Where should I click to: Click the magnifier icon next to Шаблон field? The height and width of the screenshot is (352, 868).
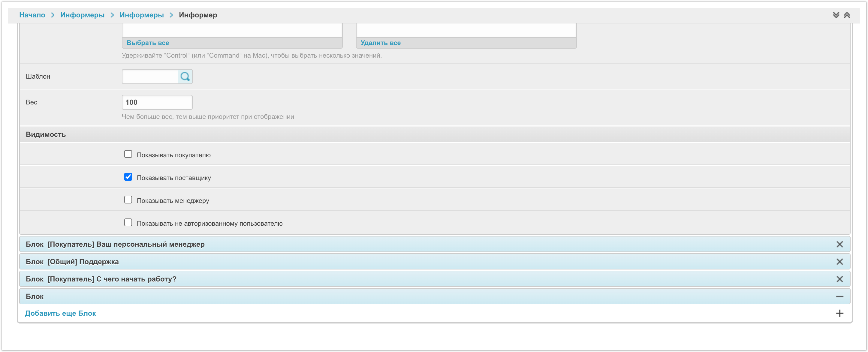point(185,77)
